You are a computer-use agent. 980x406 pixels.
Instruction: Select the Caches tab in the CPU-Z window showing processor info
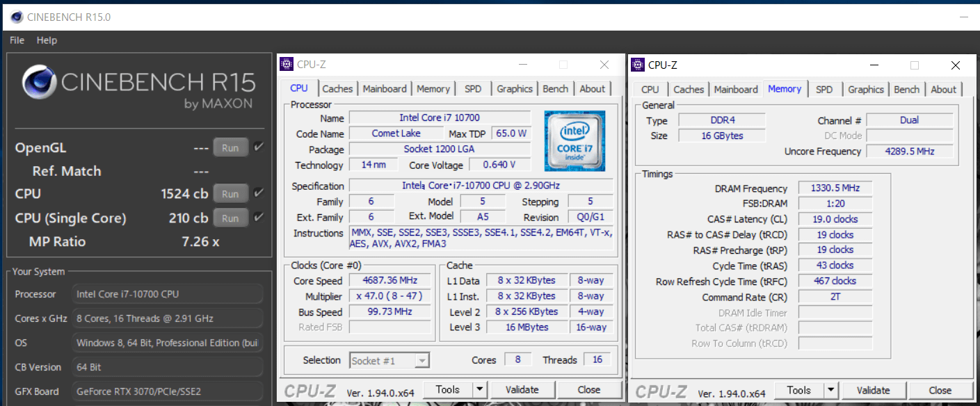click(x=337, y=89)
